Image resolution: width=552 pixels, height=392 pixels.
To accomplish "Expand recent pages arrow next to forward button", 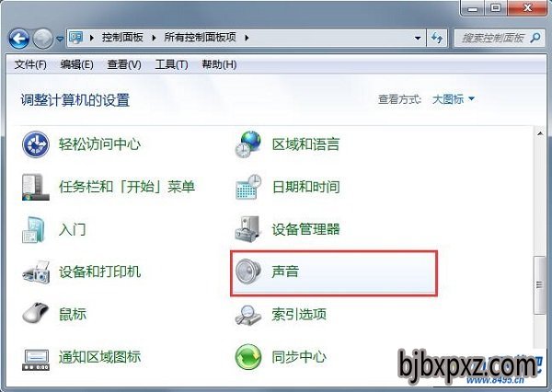I will pyautogui.click(x=60, y=39).
